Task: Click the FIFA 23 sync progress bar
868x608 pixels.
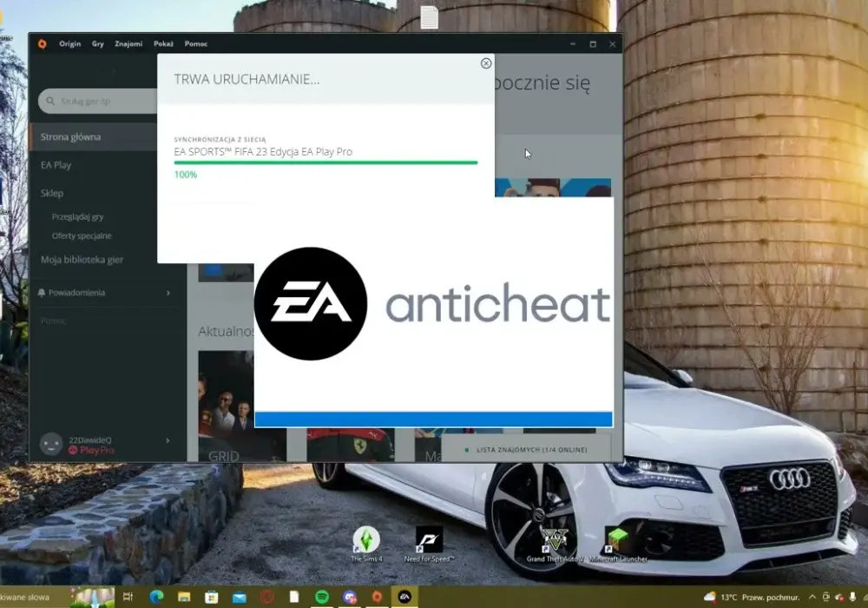Action: coord(325,162)
